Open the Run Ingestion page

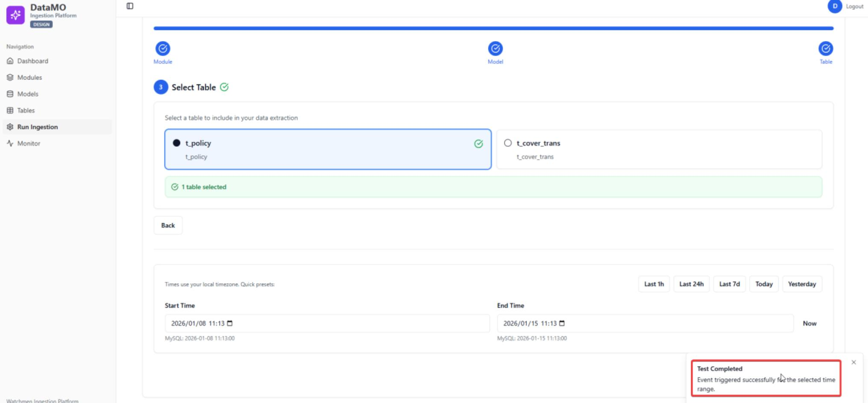(57, 127)
